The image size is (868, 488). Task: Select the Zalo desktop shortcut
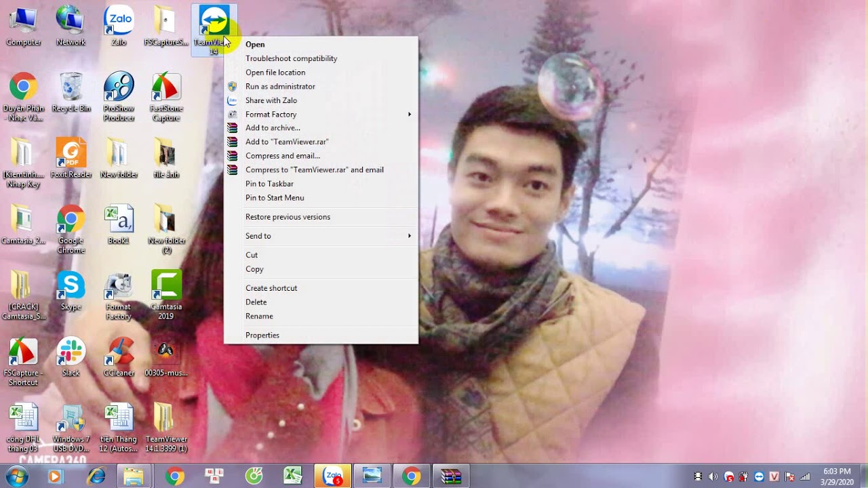119,26
